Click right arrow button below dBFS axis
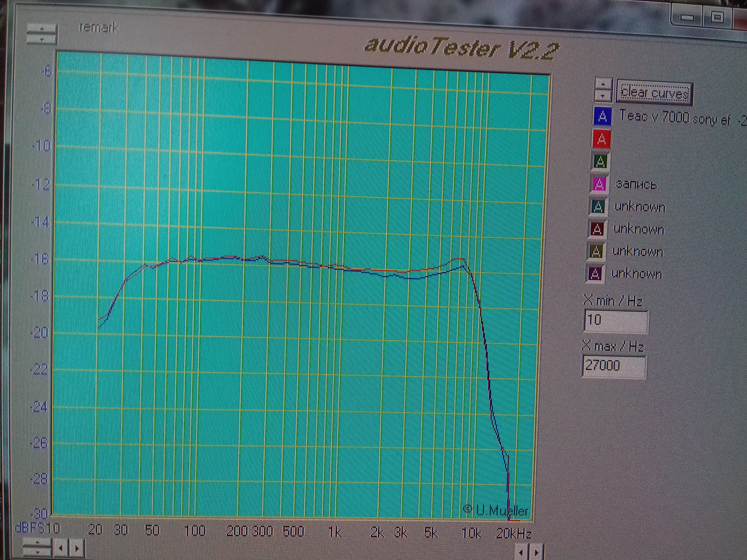This screenshot has height=560, width=747. coord(77,549)
